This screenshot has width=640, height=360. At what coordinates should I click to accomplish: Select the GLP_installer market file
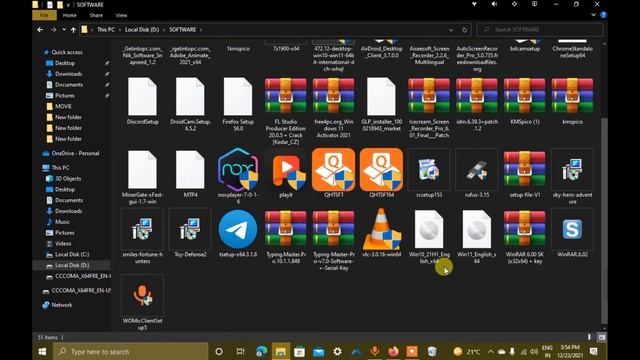click(381, 97)
